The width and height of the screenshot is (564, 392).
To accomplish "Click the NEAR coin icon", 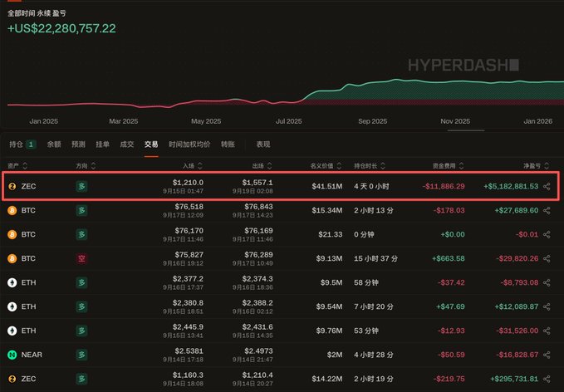I will click(12, 355).
